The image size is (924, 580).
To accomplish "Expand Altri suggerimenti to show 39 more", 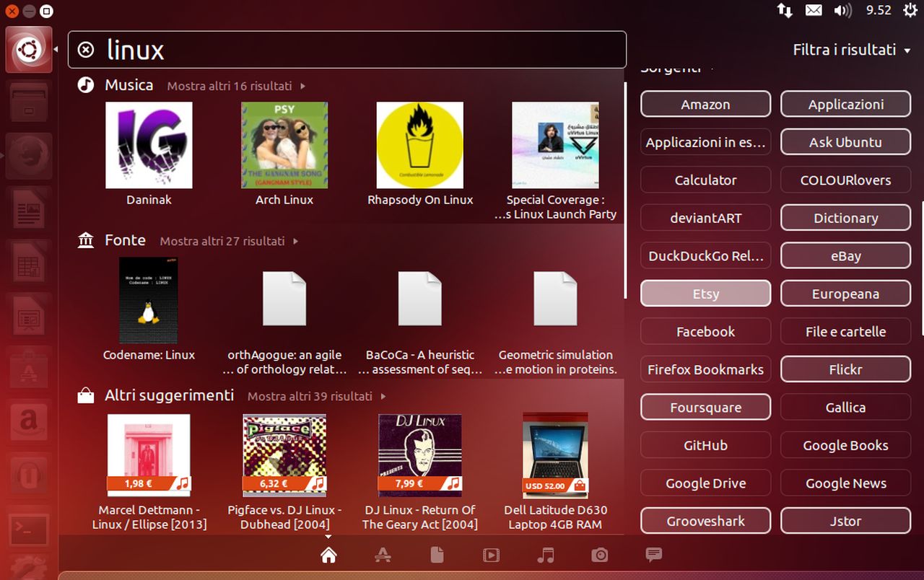I will coord(316,396).
